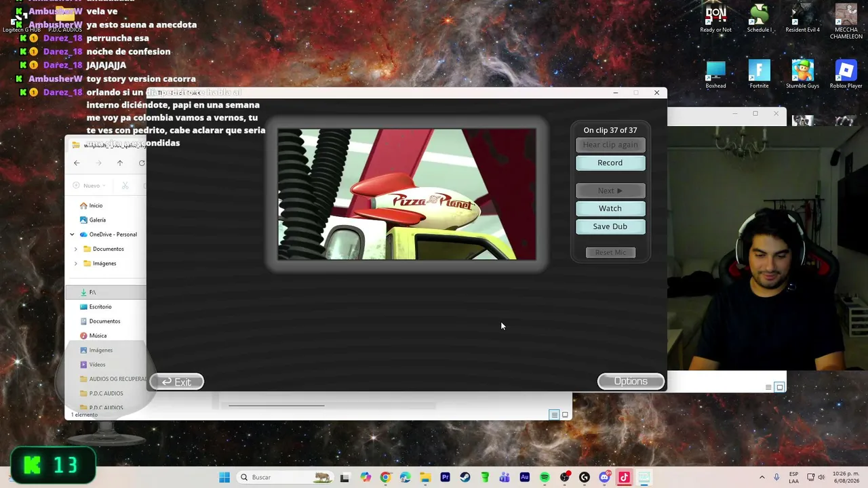Click the Save Dub button
Viewport: 868px width, 488px height.
pyautogui.click(x=610, y=226)
